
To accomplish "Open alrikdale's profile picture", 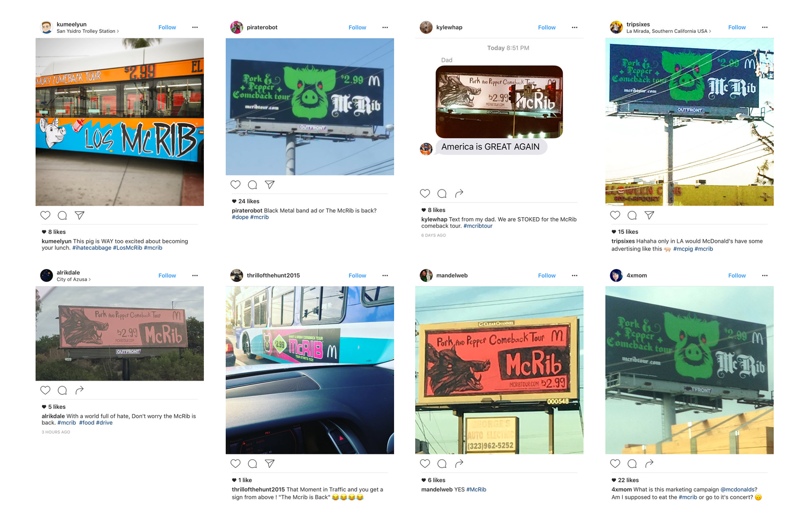I will 46,275.
